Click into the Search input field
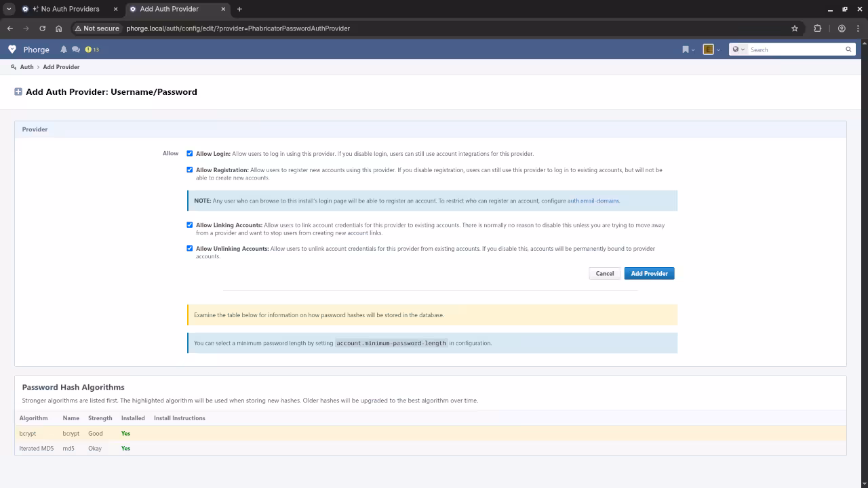 [x=795, y=49]
